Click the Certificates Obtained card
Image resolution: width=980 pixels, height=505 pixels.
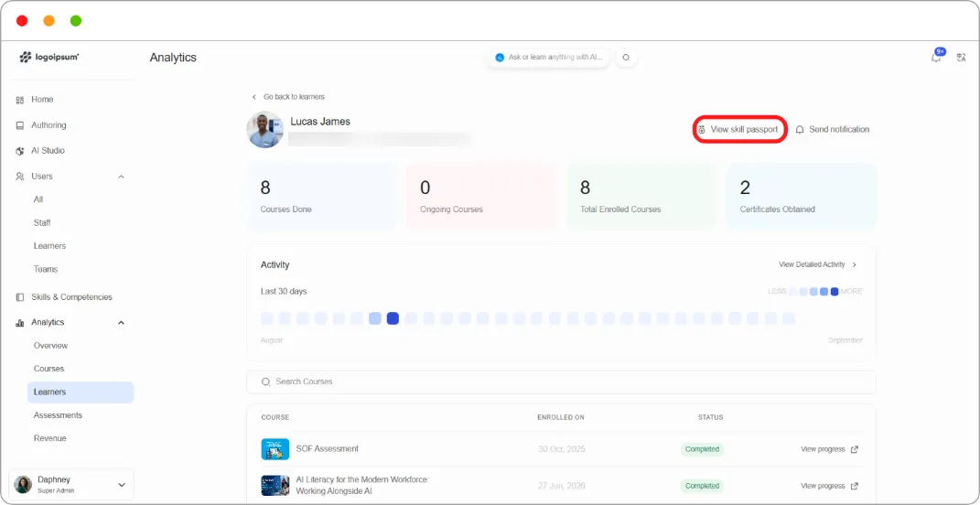tap(802, 197)
